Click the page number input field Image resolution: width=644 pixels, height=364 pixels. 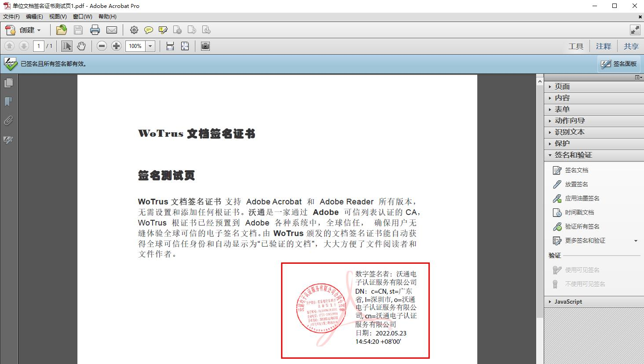(x=39, y=46)
